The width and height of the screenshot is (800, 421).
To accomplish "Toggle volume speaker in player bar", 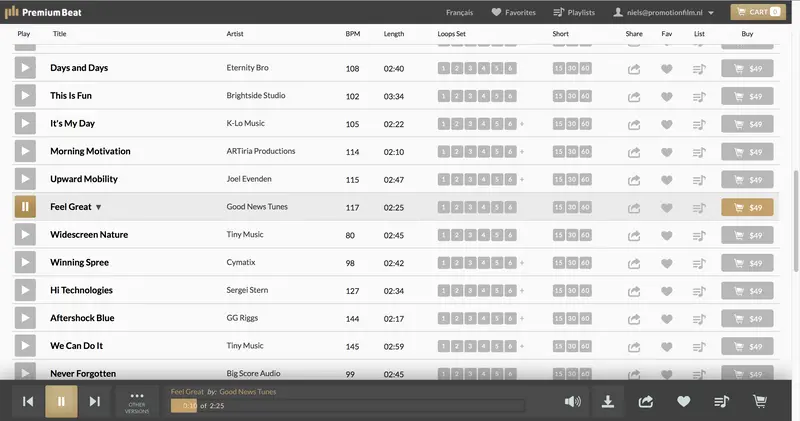I will [572, 402].
